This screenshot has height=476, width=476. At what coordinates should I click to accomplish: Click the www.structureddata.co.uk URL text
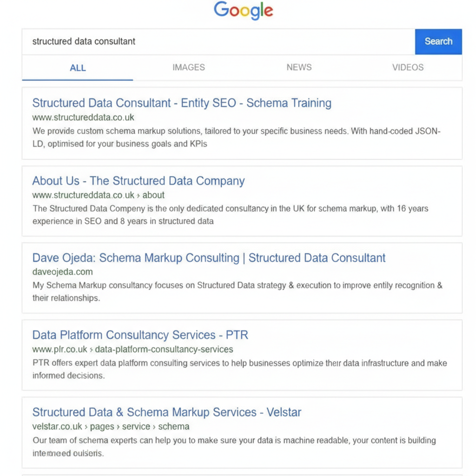83,117
